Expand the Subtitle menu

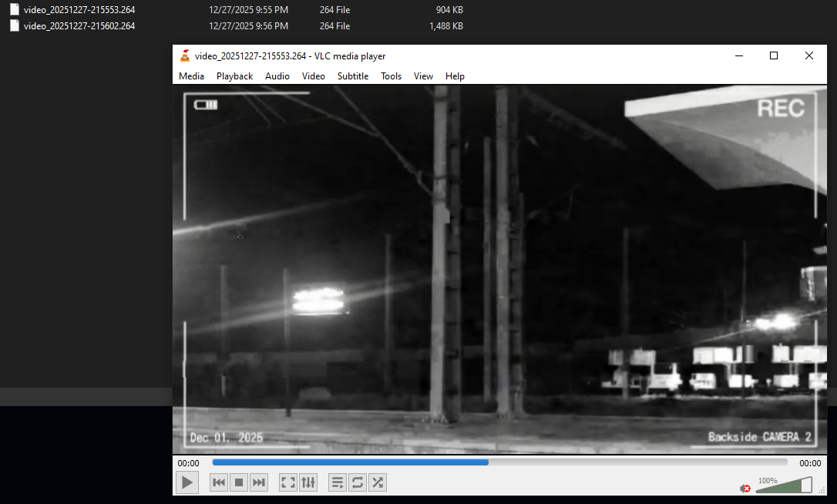coord(353,76)
